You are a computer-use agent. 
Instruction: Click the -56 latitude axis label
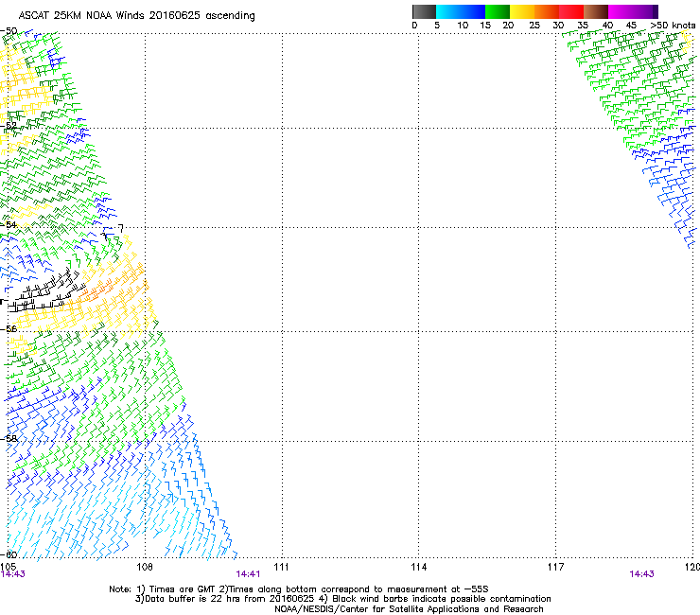pyautogui.click(x=9, y=329)
